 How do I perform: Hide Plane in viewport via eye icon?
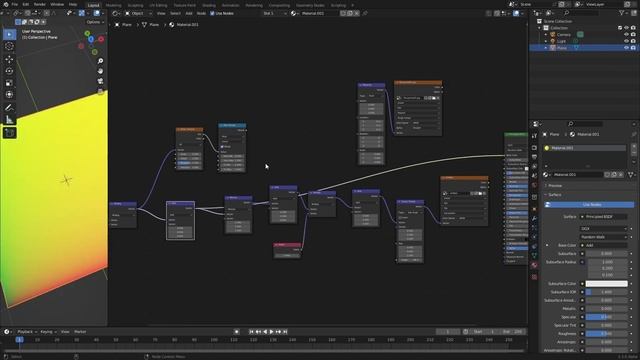[626, 48]
